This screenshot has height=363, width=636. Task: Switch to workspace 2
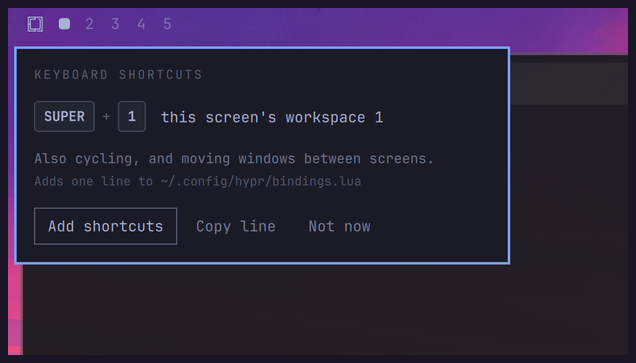pos(90,24)
